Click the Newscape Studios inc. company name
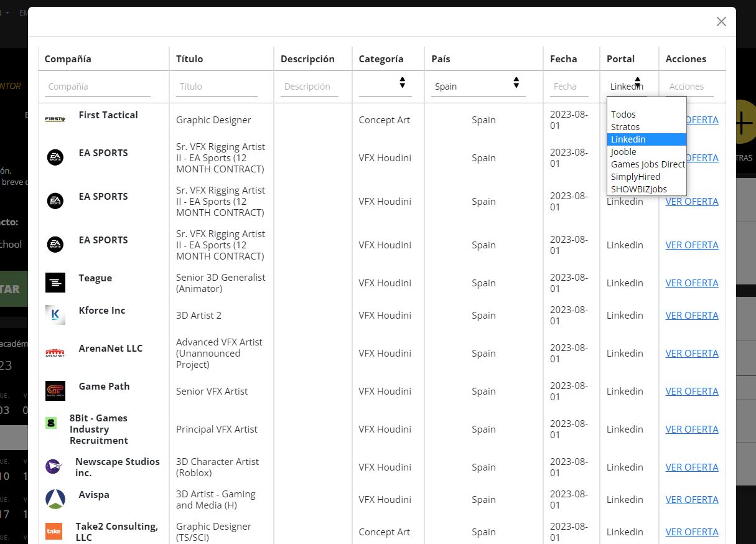The height and width of the screenshot is (544, 756). (118, 467)
